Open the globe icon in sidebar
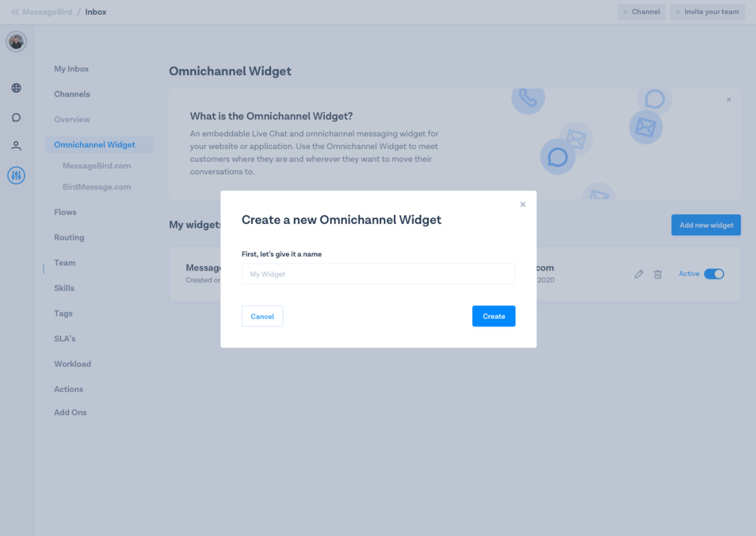 (16, 88)
